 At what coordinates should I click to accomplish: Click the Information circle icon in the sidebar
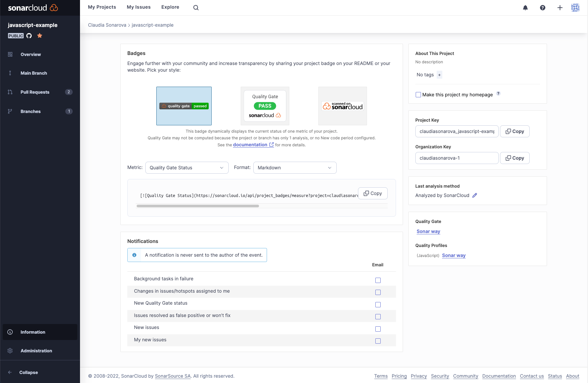[x=10, y=332]
